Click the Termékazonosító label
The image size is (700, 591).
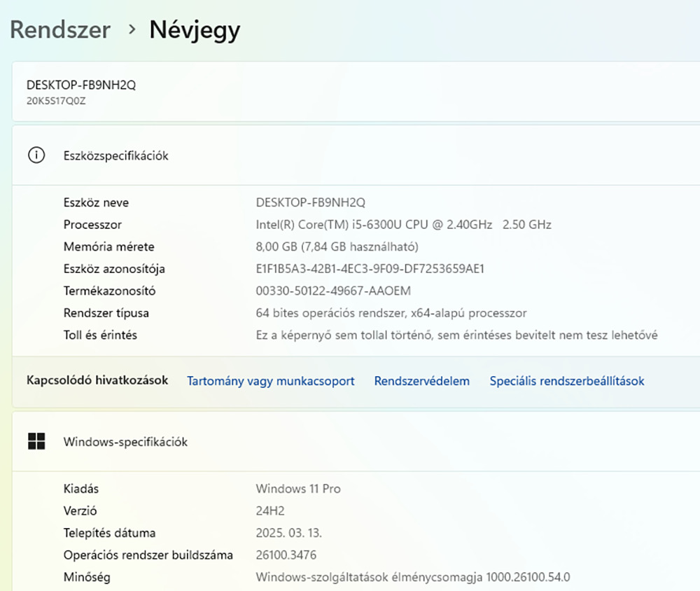click(109, 291)
